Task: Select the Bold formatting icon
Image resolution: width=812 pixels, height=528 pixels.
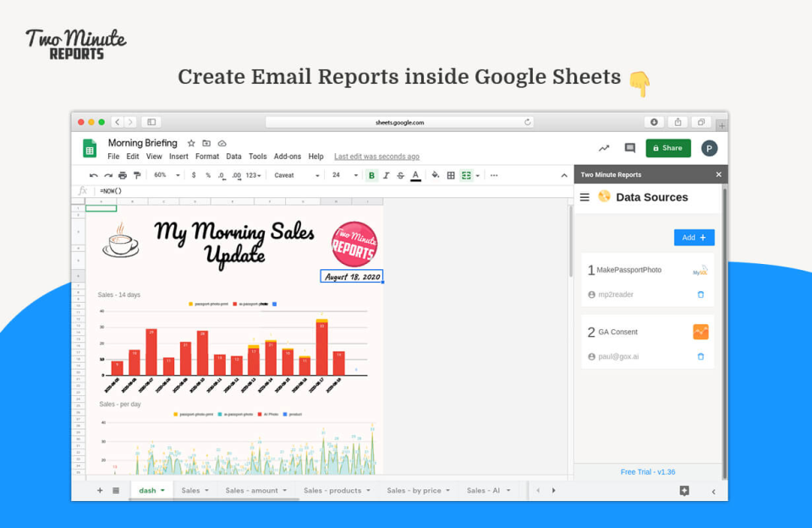Action: 372,175
